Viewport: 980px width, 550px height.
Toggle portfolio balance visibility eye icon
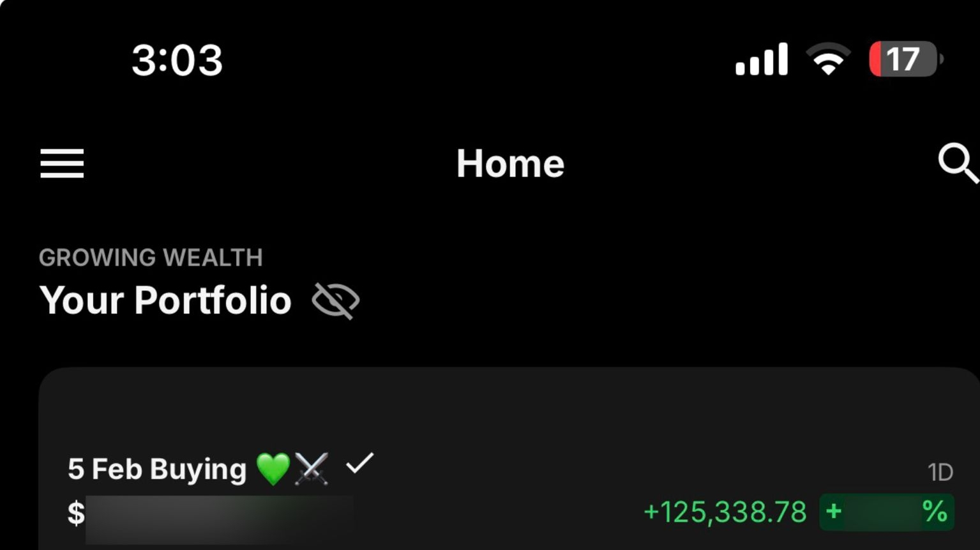click(336, 301)
